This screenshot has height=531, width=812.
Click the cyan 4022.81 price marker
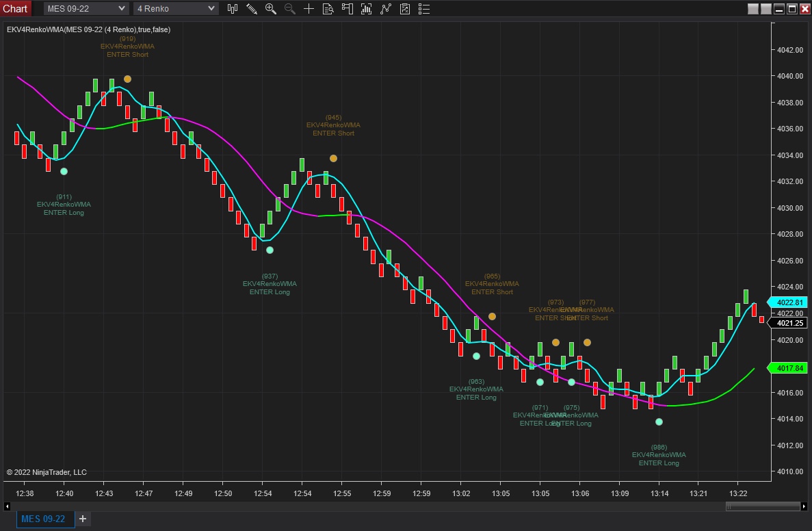[x=788, y=302]
